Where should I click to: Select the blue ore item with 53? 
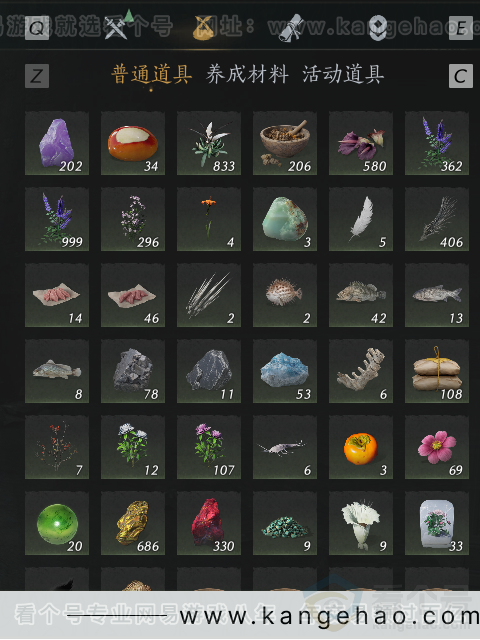click(x=285, y=371)
